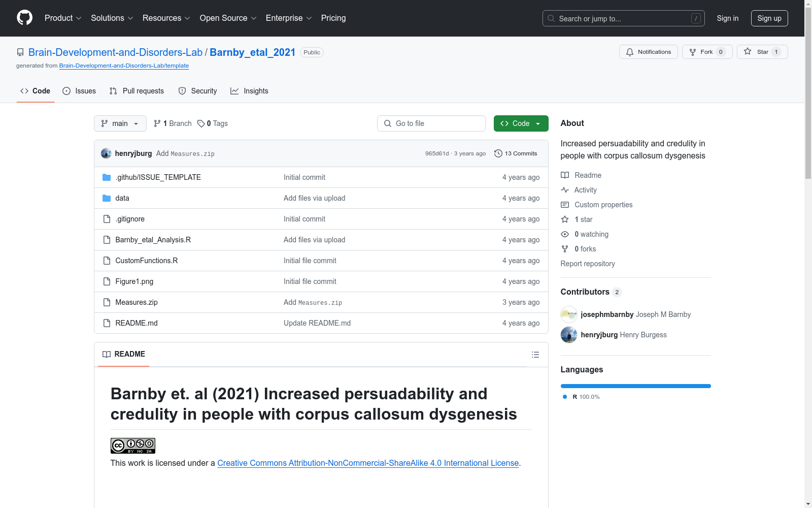View the 13 Commits history link
Viewport: 812px width, 508px height.
[516, 153]
